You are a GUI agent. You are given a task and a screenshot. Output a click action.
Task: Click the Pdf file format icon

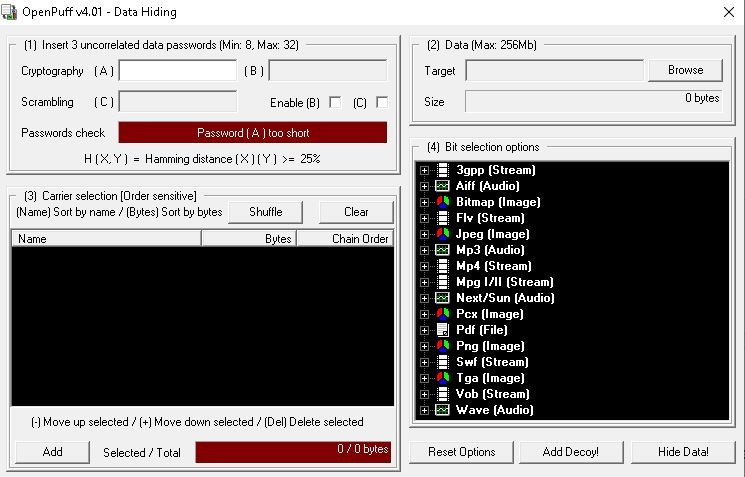[442, 330]
